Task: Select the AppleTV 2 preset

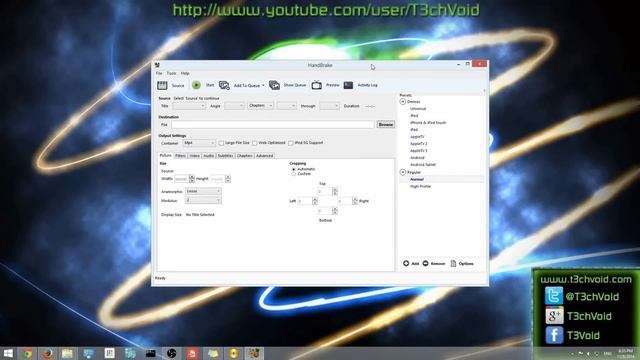Action: (419, 144)
